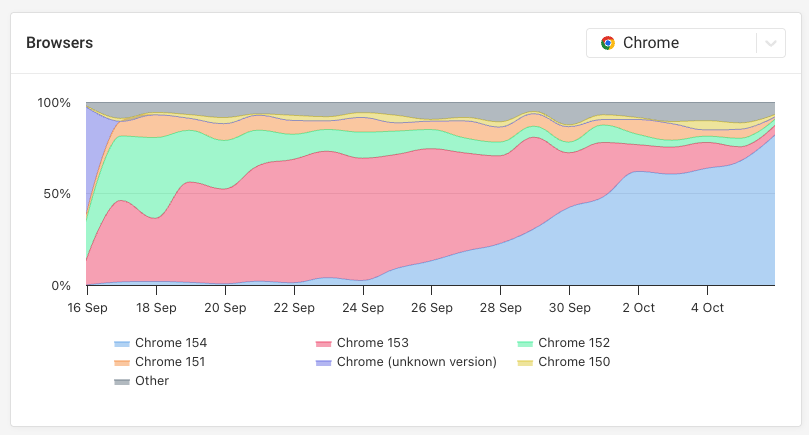
Task: Click the orange Chrome 151 color swatch
Action: point(122,363)
